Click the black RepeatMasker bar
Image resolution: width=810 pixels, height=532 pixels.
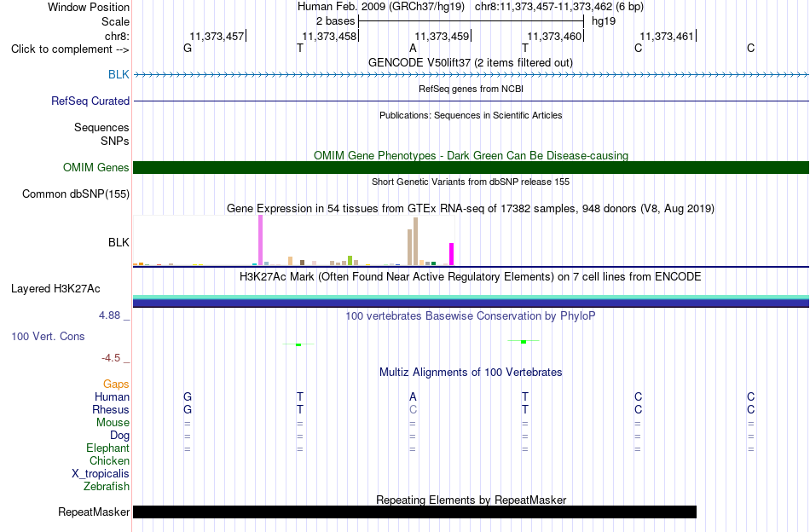415,512
